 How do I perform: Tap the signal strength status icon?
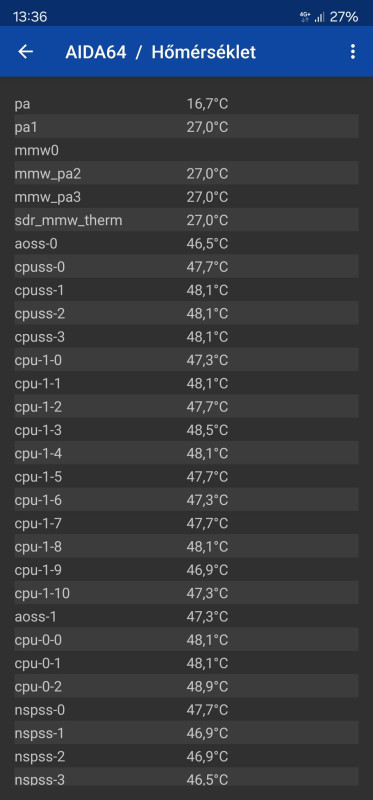[x=319, y=17]
